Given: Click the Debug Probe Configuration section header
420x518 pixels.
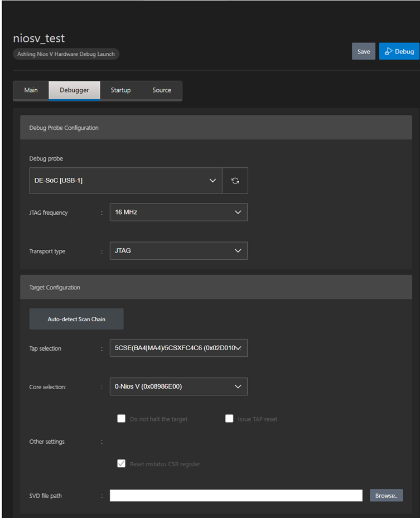Looking at the screenshot, I should [x=216, y=128].
